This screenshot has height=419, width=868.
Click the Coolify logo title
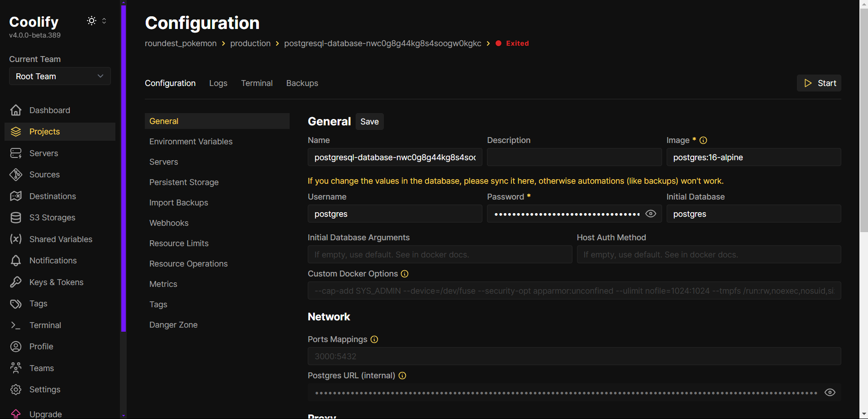click(x=34, y=22)
